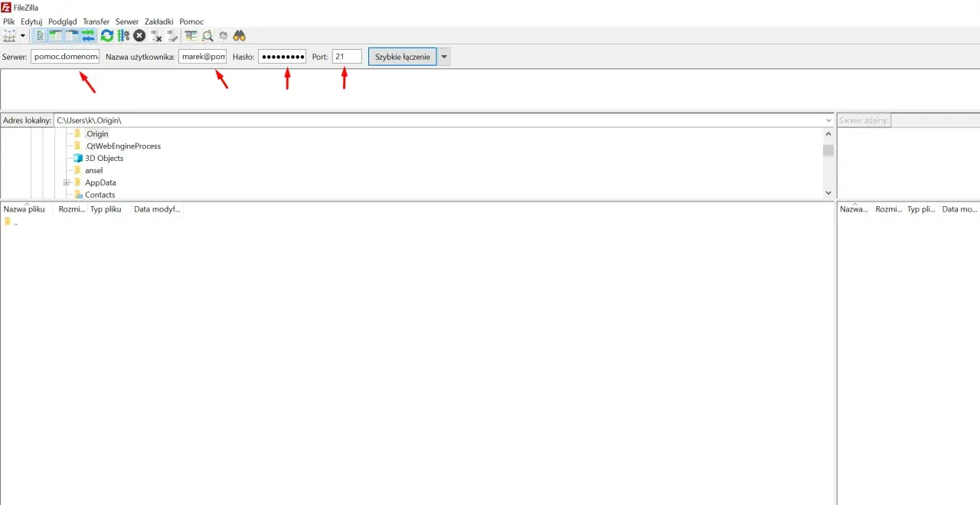Image resolution: width=980 pixels, height=505 pixels.
Task: Select the .QtWebEngineProcess folder
Action: coord(122,146)
